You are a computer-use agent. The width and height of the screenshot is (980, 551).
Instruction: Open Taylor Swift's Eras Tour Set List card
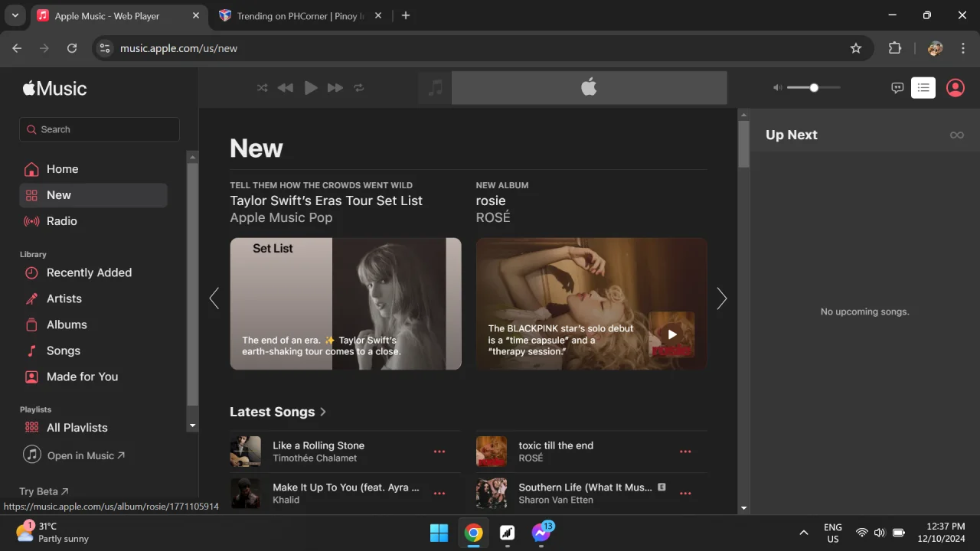point(345,304)
